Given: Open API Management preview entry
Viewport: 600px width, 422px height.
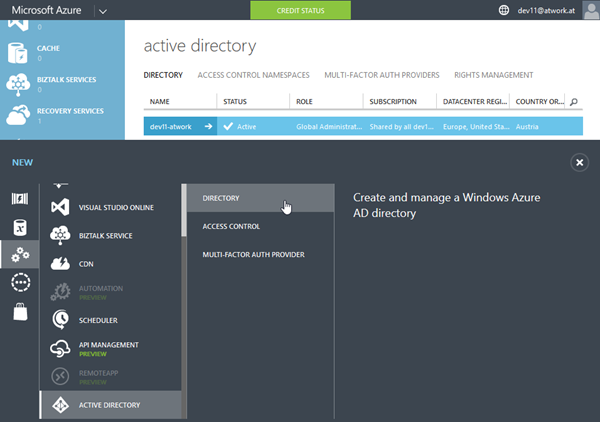Looking at the screenshot, I should [x=108, y=348].
